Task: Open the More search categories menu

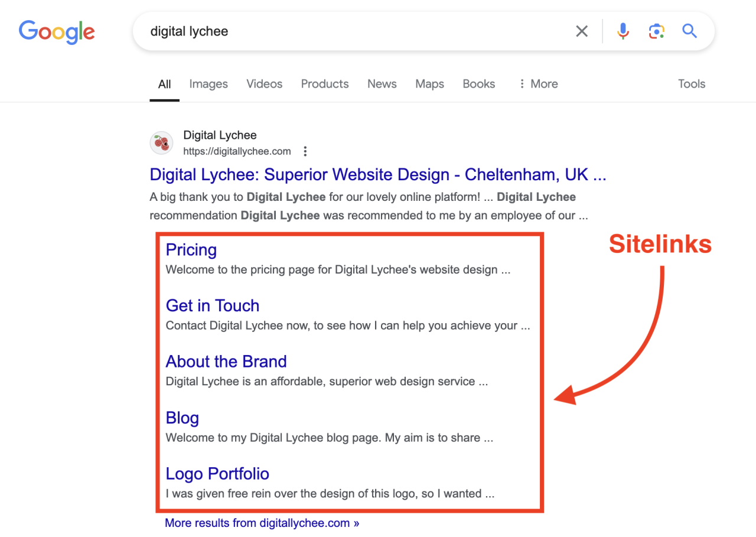Action: (538, 83)
